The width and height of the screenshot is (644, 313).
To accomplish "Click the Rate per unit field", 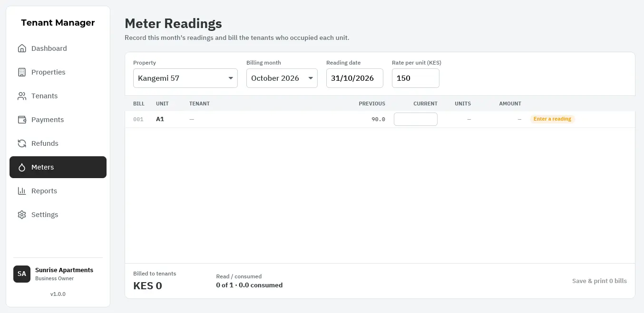I will (416, 78).
